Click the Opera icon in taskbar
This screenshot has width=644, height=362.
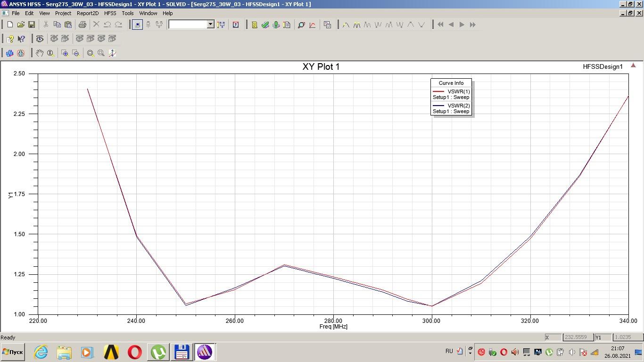(135, 352)
